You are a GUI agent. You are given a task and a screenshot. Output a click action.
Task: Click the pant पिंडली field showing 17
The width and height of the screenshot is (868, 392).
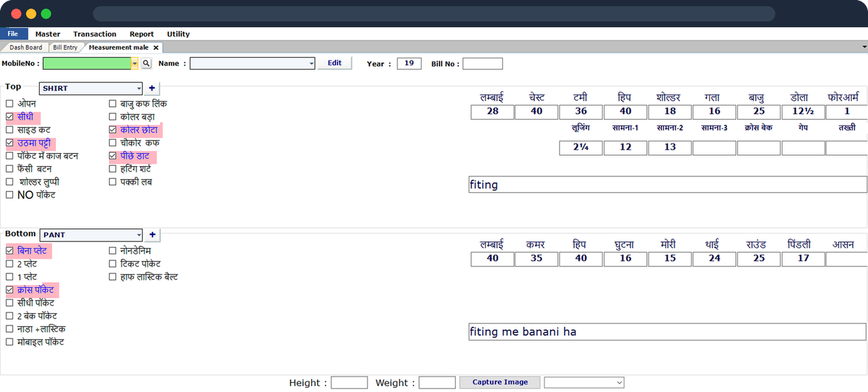(804, 259)
